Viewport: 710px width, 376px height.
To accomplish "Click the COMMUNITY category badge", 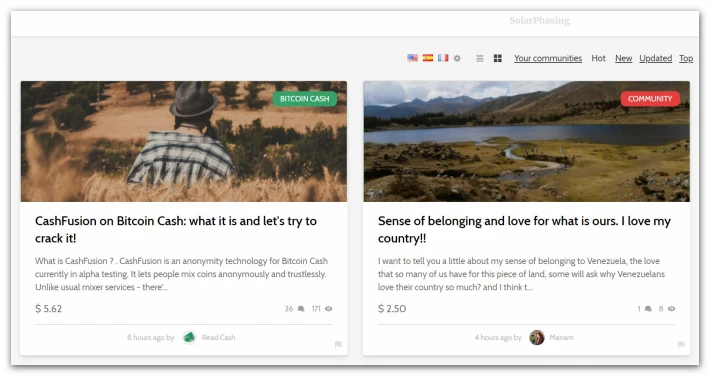I will point(650,99).
